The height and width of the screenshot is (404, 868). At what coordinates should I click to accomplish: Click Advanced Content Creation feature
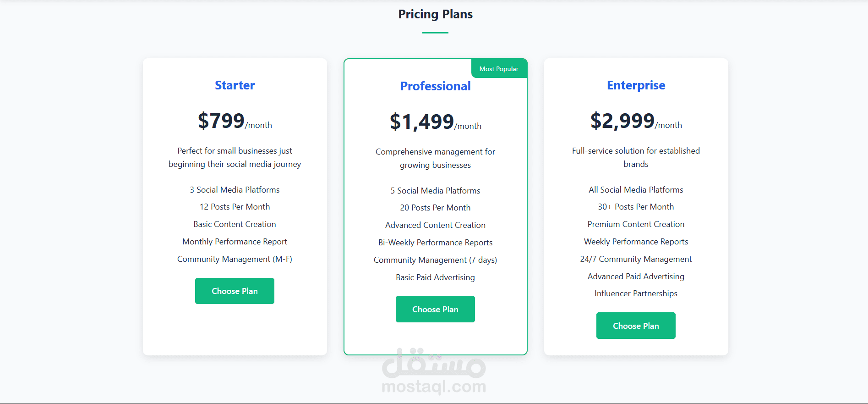tap(435, 225)
